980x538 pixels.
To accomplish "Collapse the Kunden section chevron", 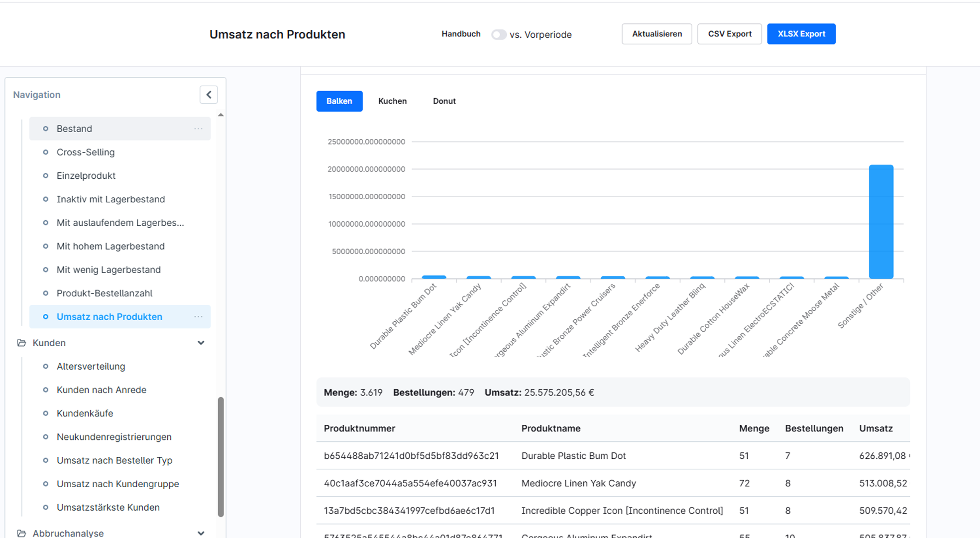I will 201,343.
